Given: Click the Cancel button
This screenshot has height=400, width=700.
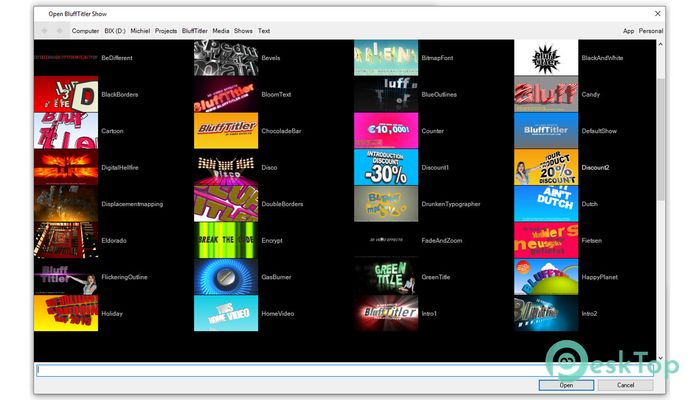Looking at the screenshot, I should [625, 385].
